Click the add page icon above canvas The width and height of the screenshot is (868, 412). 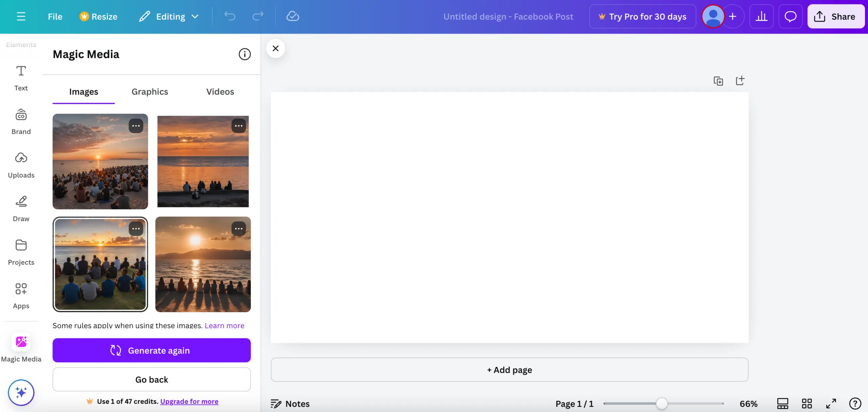[x=740, y=81]
